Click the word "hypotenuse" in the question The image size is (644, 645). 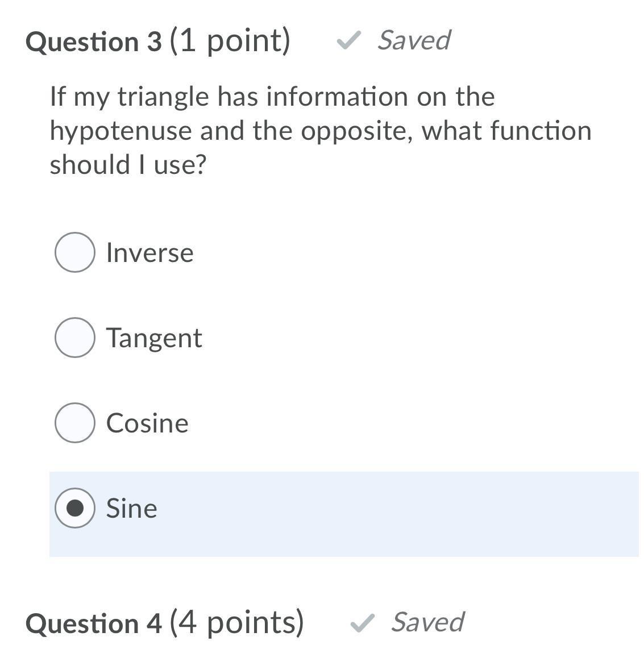121,131
